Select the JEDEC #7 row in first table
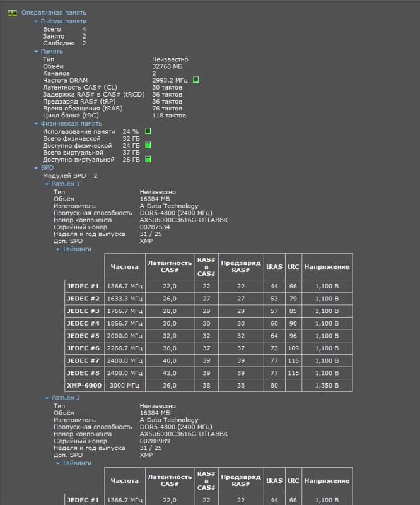 (x=209, y=360)
